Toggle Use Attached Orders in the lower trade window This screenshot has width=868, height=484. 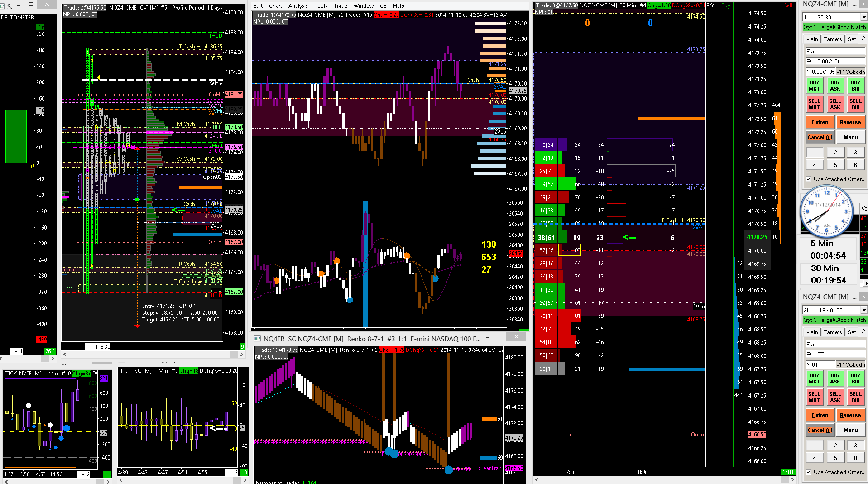[x=809, y=472]
